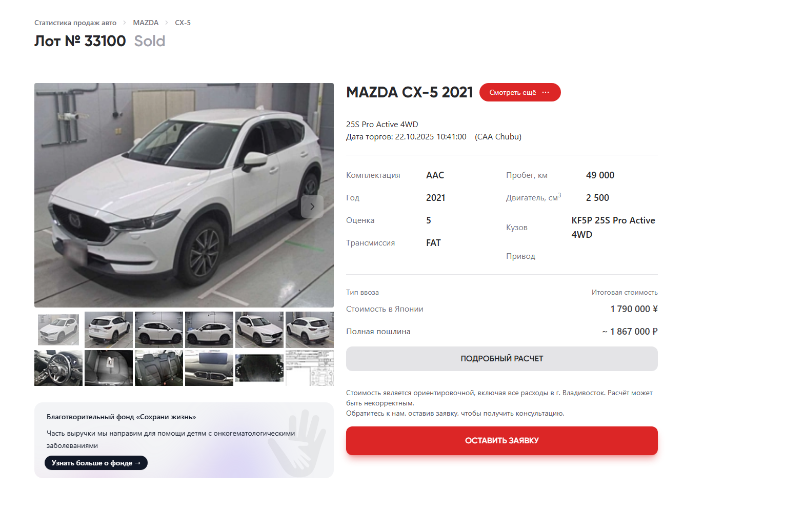Click 'Узнать больше о фонде' button
Screen dimensions: 804x532
96,463
